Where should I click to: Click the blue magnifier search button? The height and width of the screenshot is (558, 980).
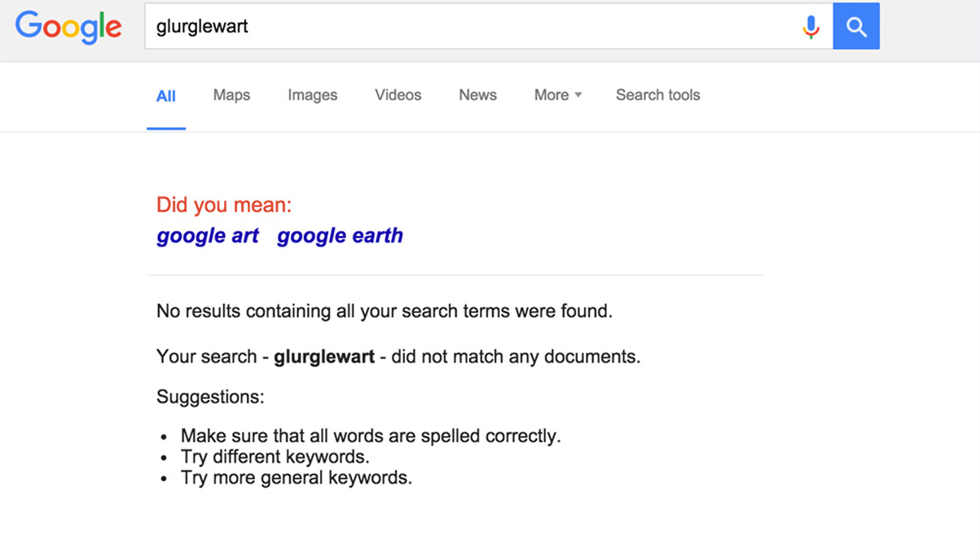856,26
